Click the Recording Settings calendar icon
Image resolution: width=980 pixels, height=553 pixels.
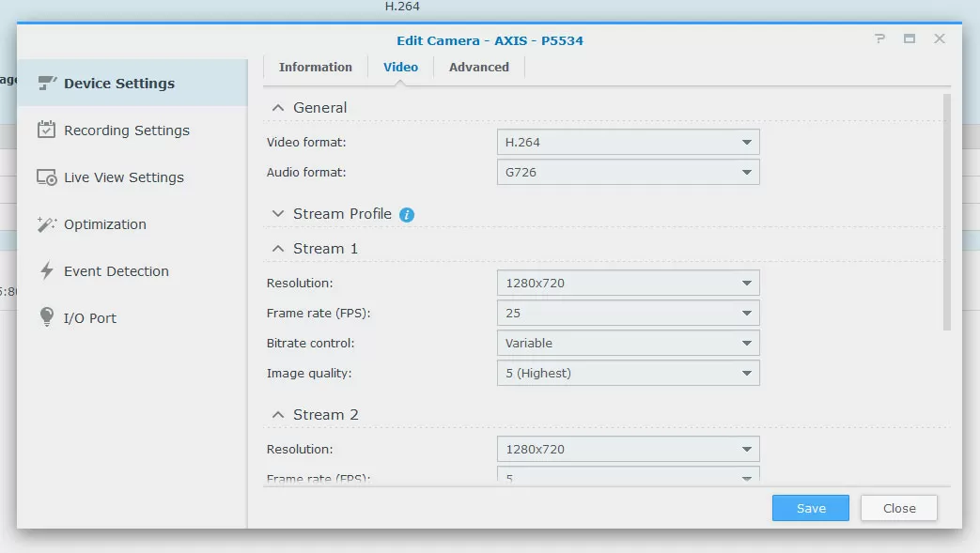coord(46,130)
